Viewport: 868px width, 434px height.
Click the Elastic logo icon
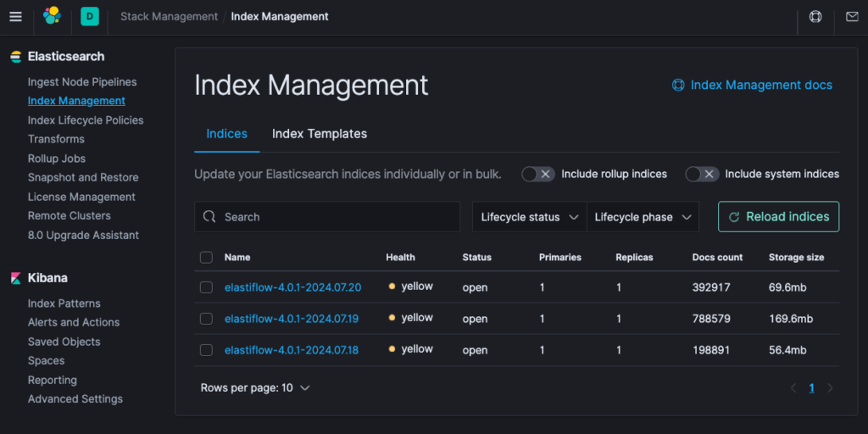pos(52,16)
